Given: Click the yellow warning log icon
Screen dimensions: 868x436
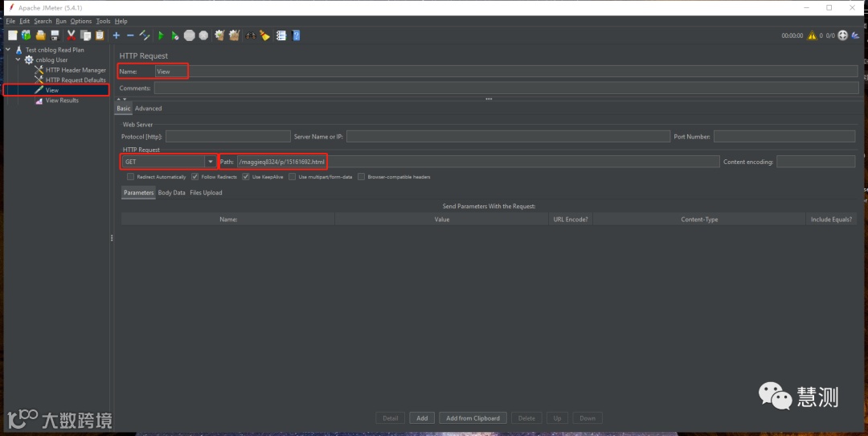Looking at the screenshot, I should tap(812, 35).
